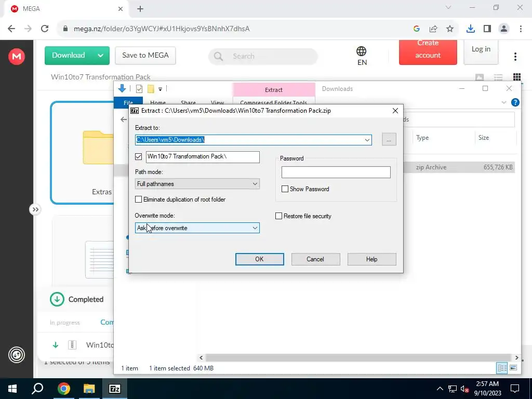This screenshot has width=532, height=399.
Task: Go back using browser back arrow
Action: [x=11, y=29]
